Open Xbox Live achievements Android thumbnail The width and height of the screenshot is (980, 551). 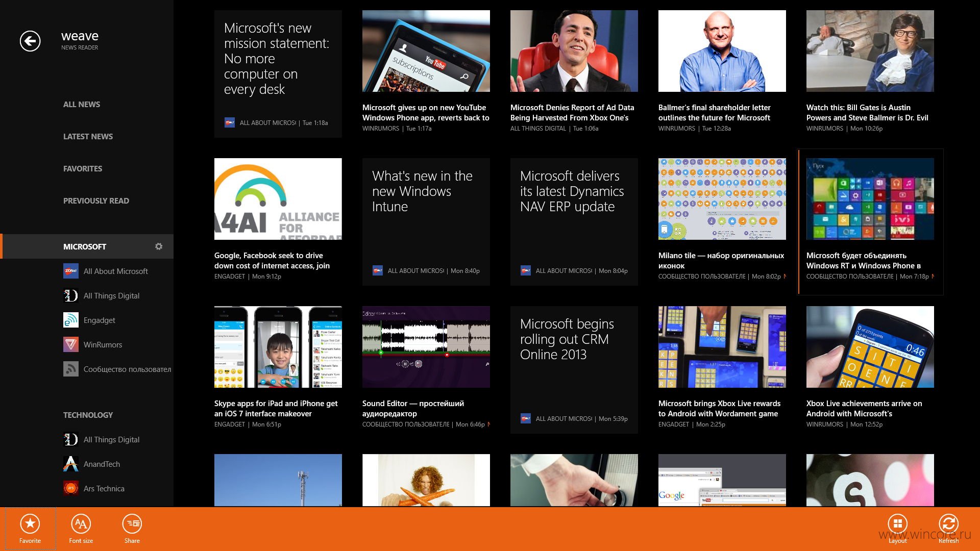coord(870,347)
